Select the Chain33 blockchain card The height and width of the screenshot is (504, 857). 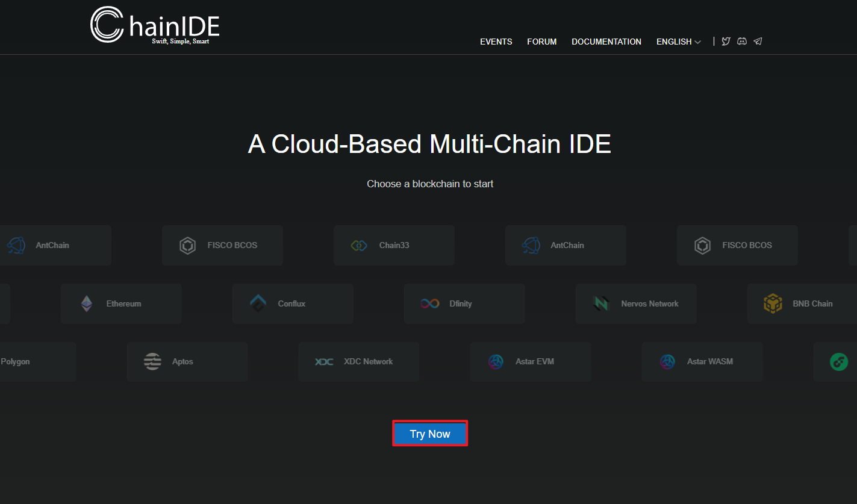pos(394,246)
